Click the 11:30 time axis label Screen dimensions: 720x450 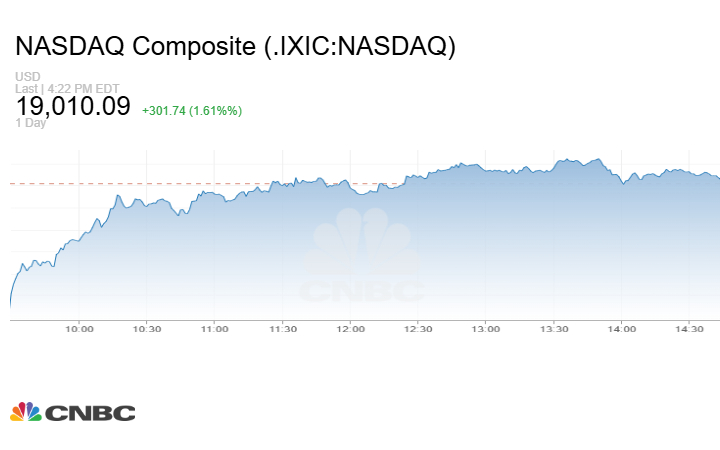(283, 329)
